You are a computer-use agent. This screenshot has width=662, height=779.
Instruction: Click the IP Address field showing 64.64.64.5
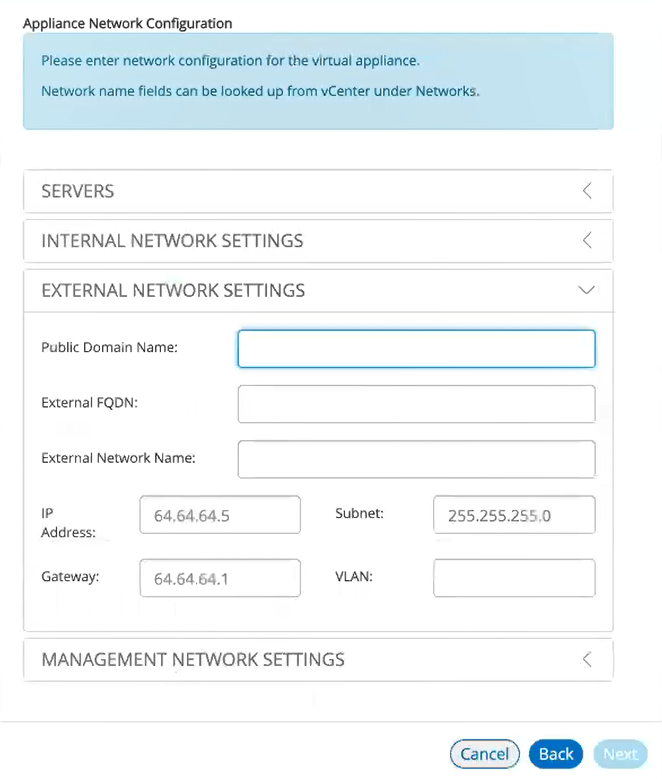click(x=220, y=515)
